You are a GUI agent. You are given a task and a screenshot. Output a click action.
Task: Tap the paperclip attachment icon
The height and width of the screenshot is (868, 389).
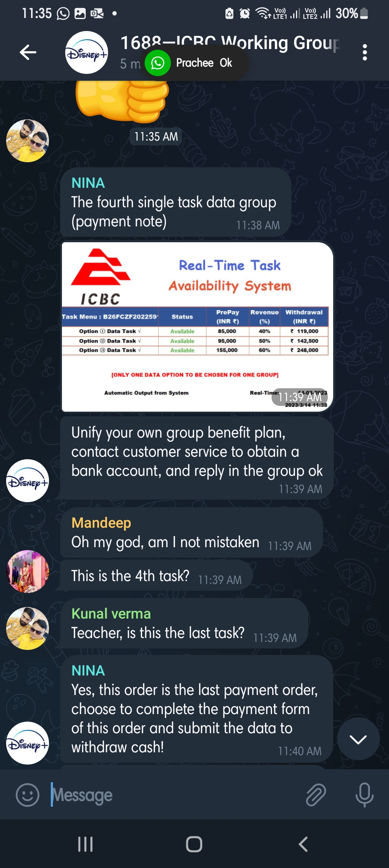pos(316,795)
